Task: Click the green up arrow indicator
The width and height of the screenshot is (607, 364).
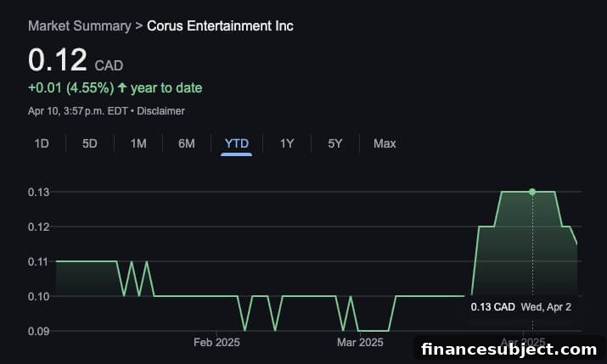Action: pos(122,87)
